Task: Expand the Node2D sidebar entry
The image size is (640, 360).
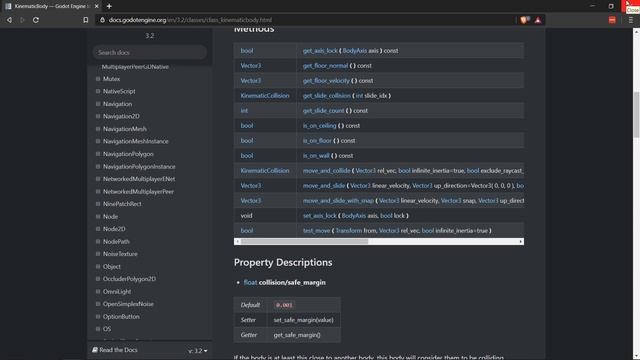Action: pyautogui.click(x=98, y=229)
